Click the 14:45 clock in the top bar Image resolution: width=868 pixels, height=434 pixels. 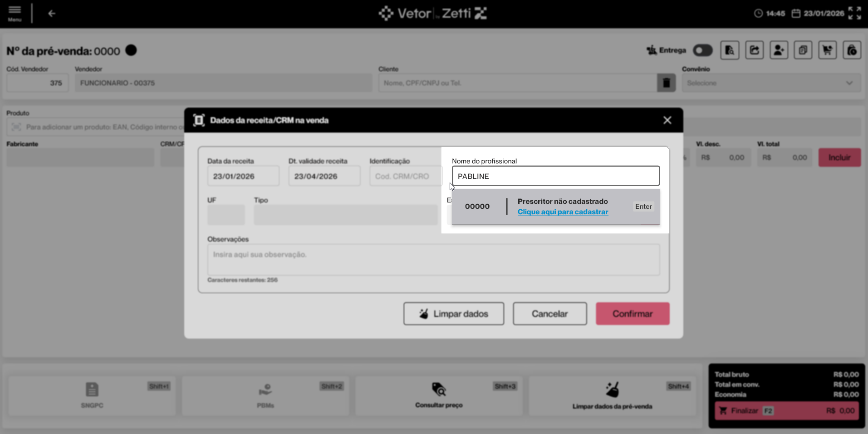(770, 14)
